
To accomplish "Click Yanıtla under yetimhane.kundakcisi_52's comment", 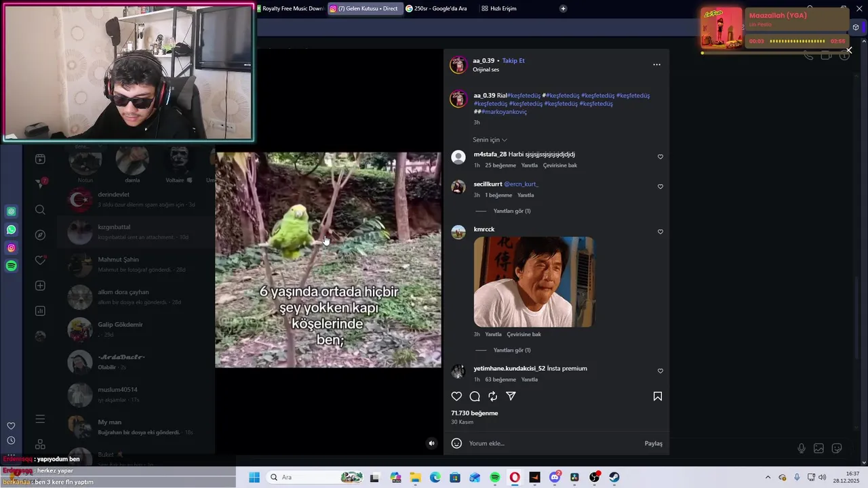I will pyautogui.click(x=530, y=380).
